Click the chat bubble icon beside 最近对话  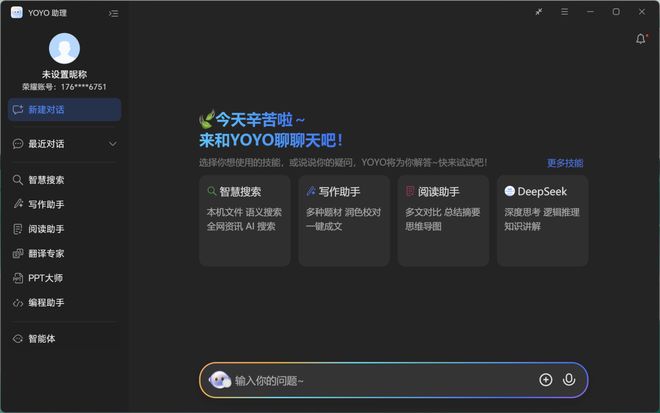[x=18, y=144]
